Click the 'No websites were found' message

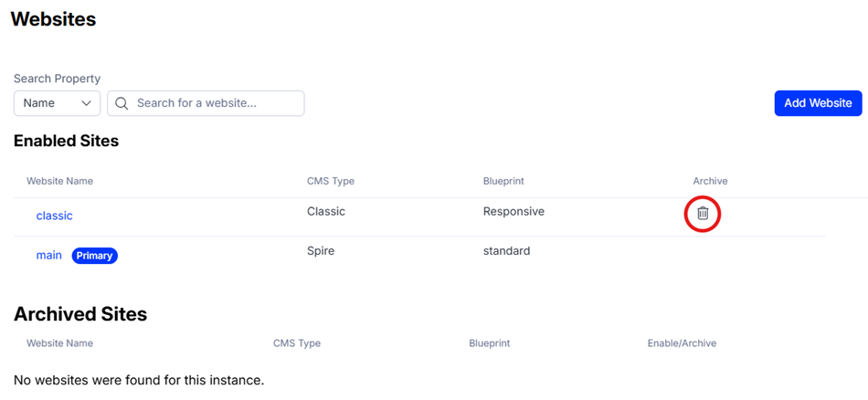tap(139, 380)
